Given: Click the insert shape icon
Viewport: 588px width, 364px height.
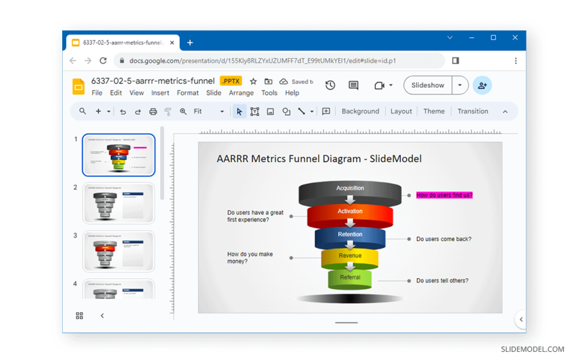Looking at the screenshot, I should (286, 111).
